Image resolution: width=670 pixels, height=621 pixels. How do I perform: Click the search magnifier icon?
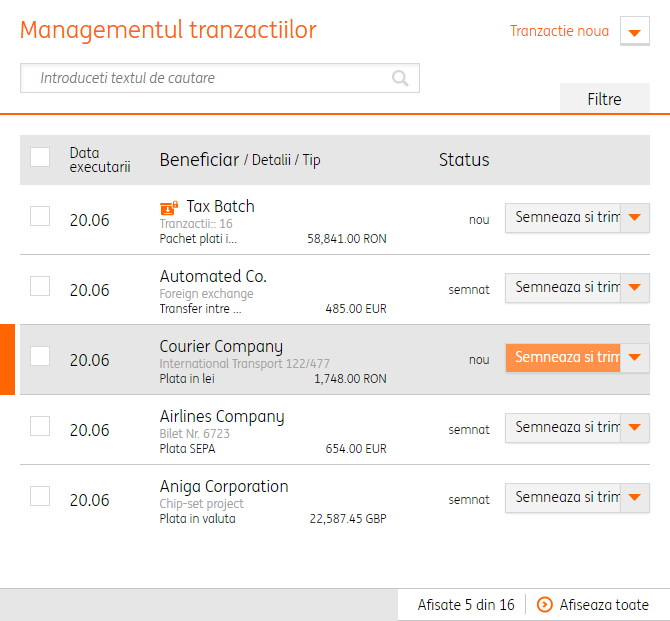(x=400, y=78)
